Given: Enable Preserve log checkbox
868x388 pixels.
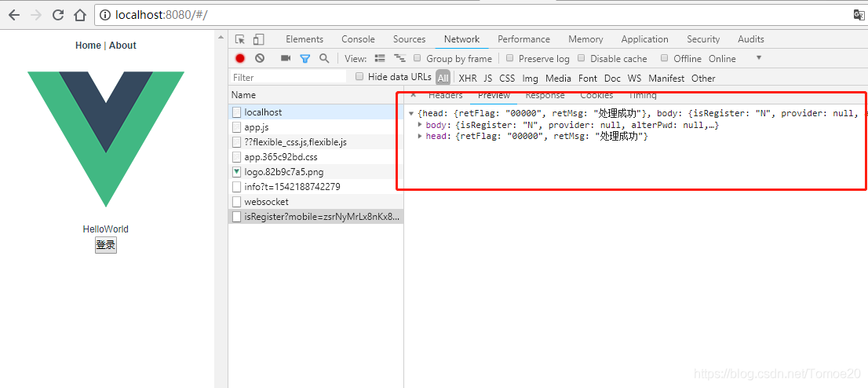Looking at the screenshot, I should [x=510, y=58].
